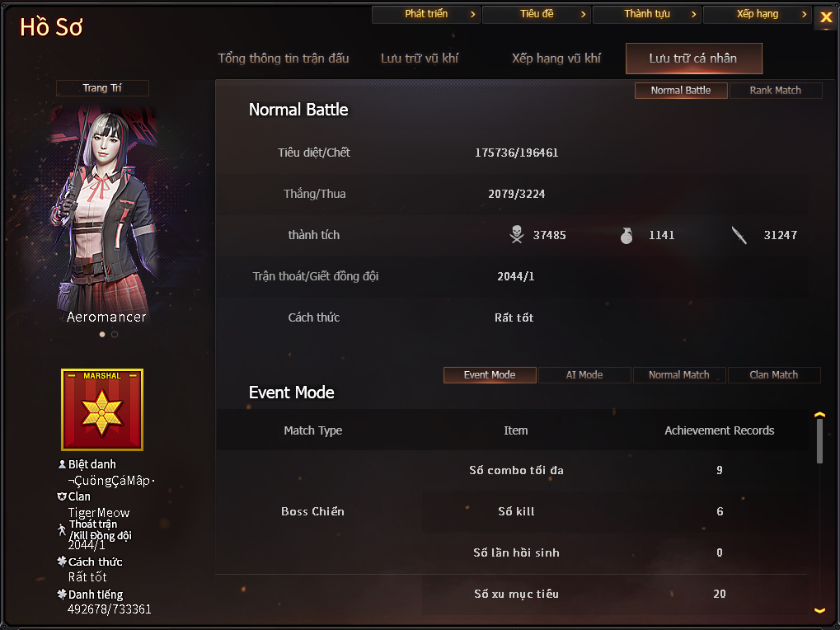The image size is (840, 630).
Task: Click the Clan shield icon
Action: (x=62, y=496)
